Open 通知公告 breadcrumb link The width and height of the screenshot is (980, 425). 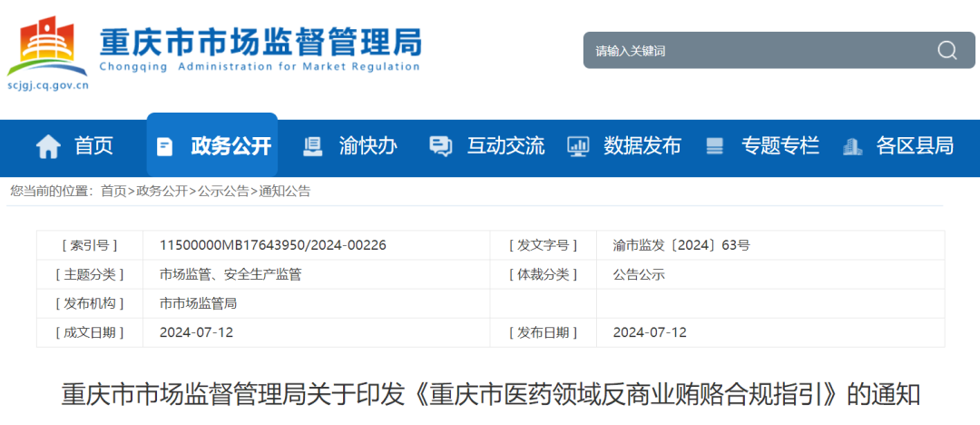(x=285, y=191)
